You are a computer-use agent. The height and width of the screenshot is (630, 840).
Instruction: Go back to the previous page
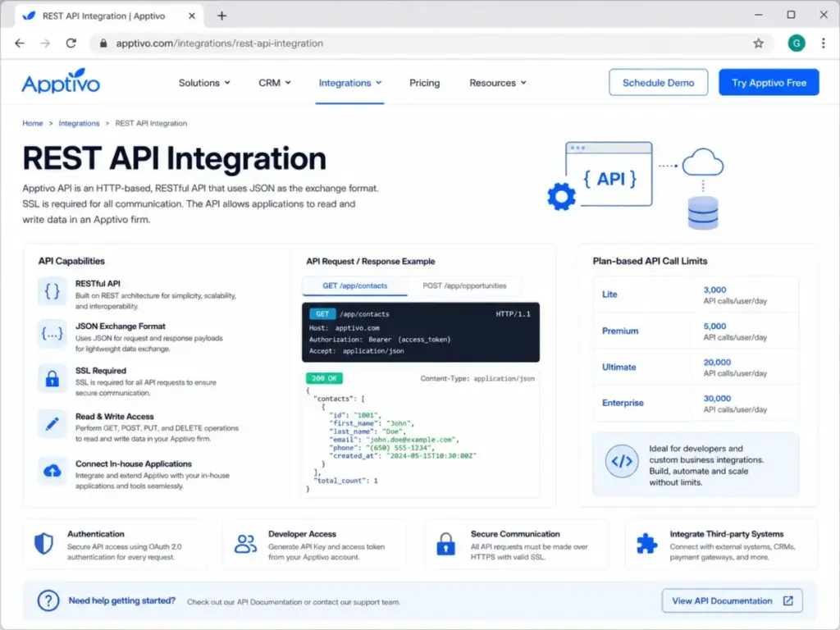pyautogui.click(x=20, y=43)
